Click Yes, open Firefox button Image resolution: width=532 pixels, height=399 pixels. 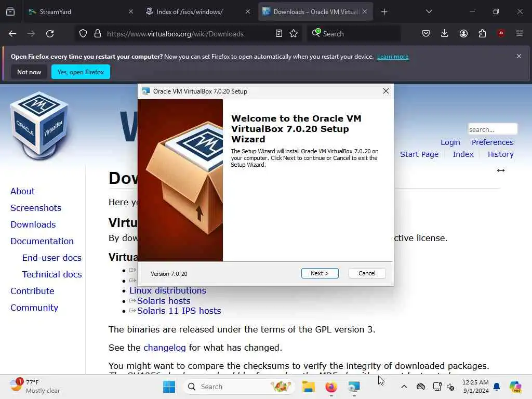point(81,72)
